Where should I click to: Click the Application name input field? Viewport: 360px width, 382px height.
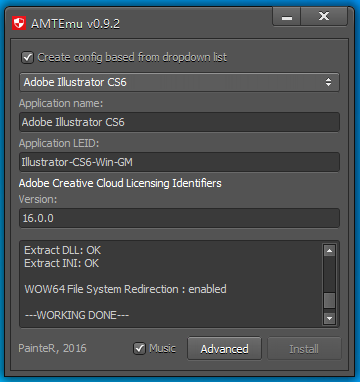click(x=179, y=122)
